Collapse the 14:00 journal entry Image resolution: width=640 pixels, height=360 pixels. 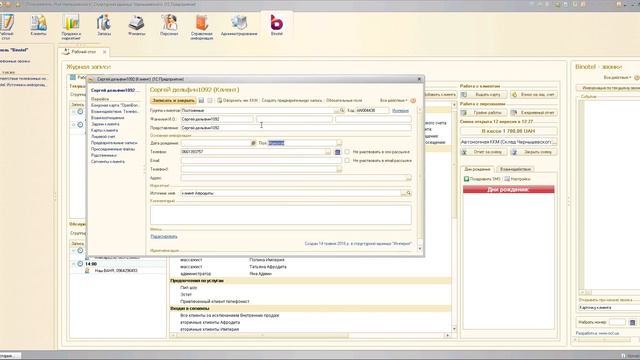tap(74, 264)
